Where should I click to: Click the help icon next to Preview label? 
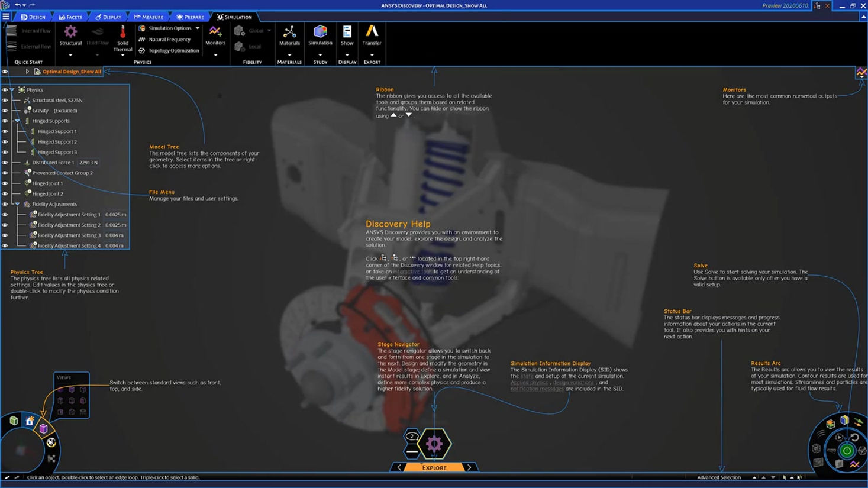tap(817, 5)
